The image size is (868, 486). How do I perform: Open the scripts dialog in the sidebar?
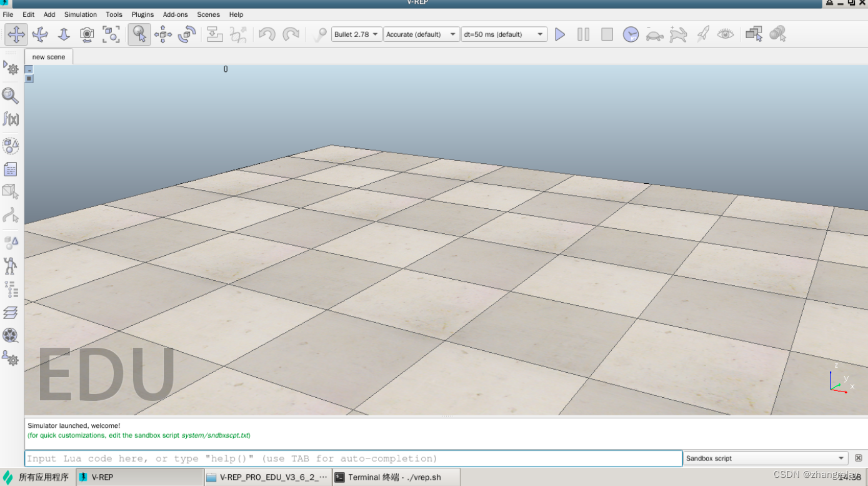(x=11, y=170)
